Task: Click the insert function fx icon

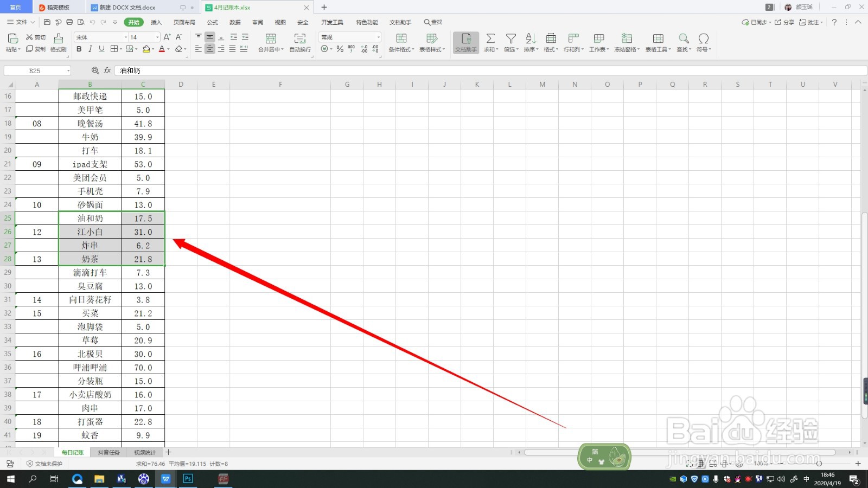Action: point(107,70)
